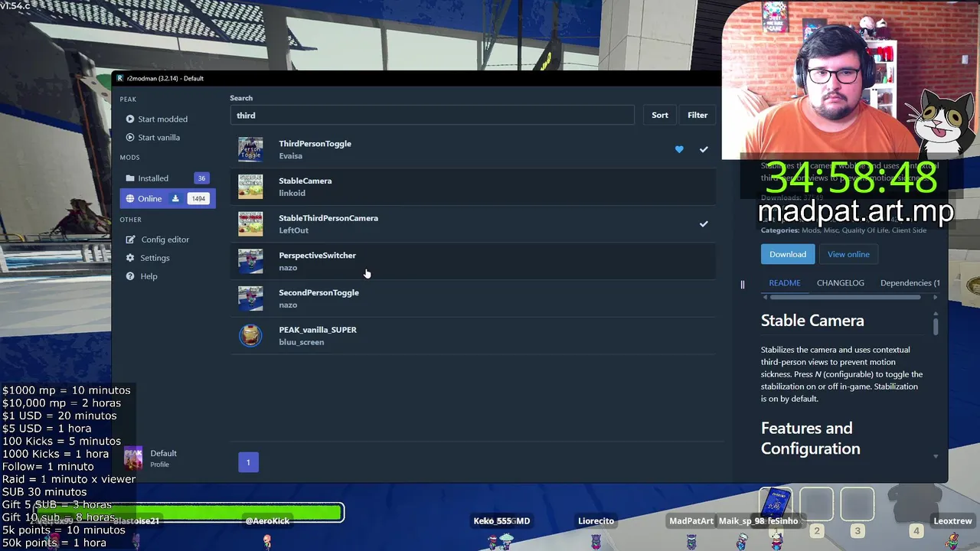Image resolution: width=980 pixels, height=551 pixels.
Task: Click the r2modman window title icon
Action: tap(119, 78)
